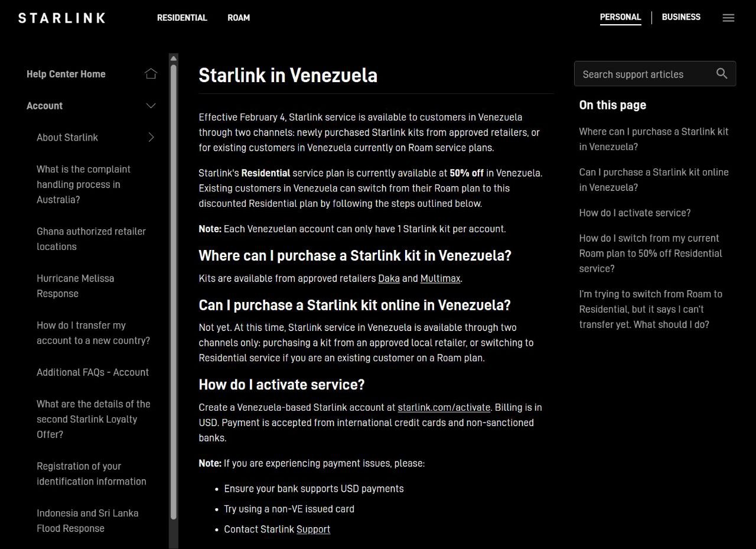This screenshot has height=549, width=756.
Task: Open Ghana authorized retailer locations article
Action: pos(91,239)
